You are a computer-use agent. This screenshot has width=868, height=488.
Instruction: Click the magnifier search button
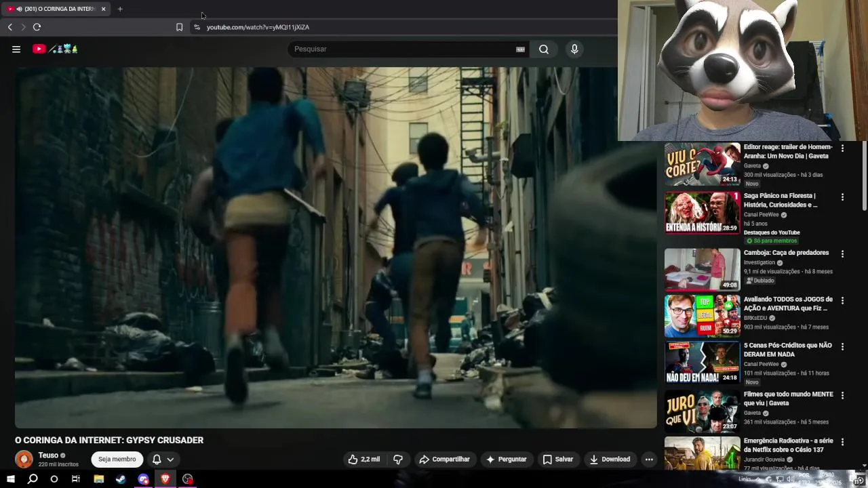tap(544, 49)
